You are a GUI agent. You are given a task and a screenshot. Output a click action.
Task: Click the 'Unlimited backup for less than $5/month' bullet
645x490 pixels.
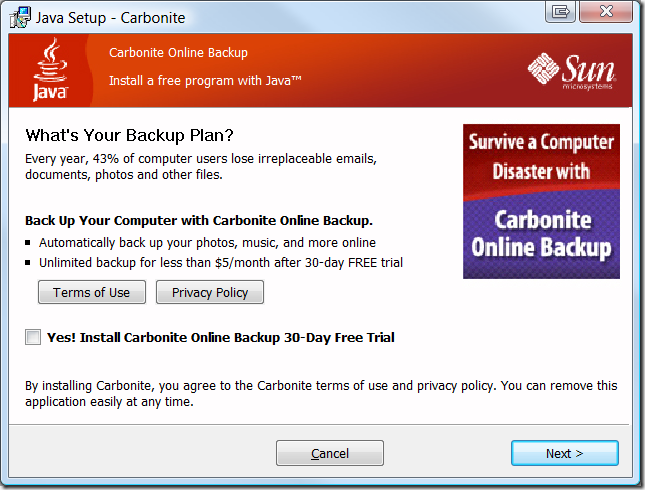(220, 263)
